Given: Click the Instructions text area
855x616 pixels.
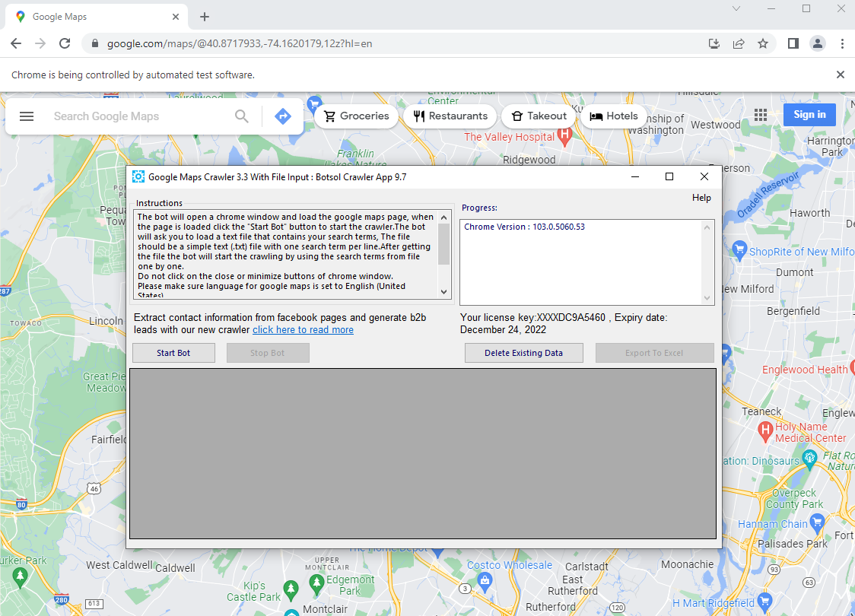Looking at the screenshot, I should coord(285,254).
